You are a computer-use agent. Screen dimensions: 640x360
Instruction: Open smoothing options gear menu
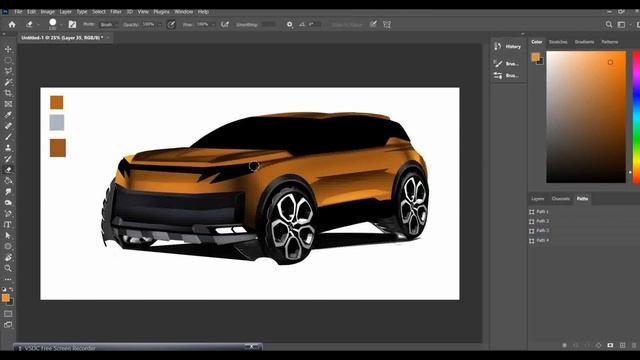pos(289,24)
